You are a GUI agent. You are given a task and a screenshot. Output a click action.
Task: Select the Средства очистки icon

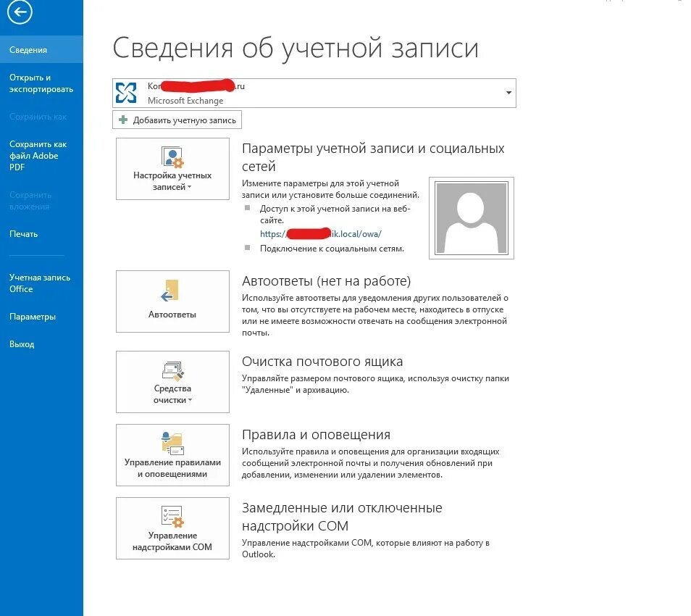point(172,371)
